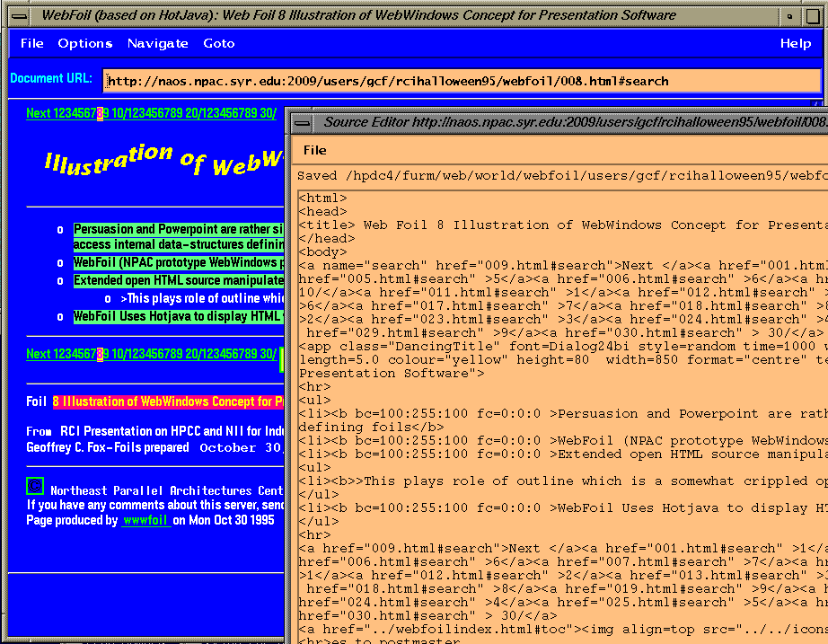Follow the 20/ link below the bullet list
The width and height of the screenshot is (828, 644).
(x=193, y=354)
